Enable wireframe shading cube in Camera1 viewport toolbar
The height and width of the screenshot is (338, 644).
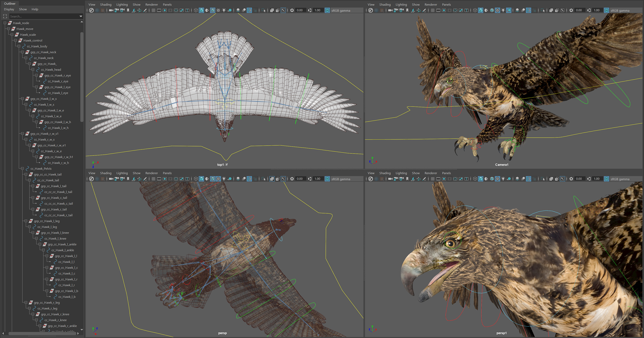tap(475, 10)
